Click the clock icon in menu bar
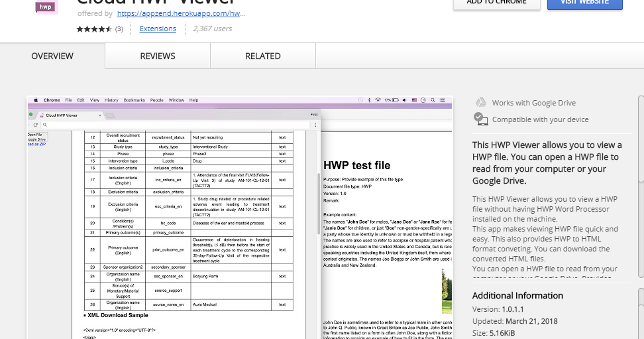 point(423,100)
